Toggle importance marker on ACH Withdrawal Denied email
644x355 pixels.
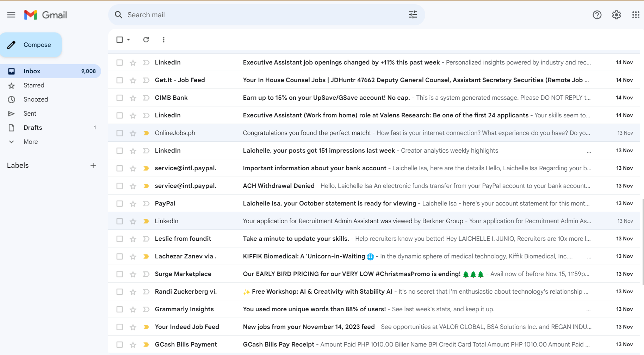pos(146,186)
